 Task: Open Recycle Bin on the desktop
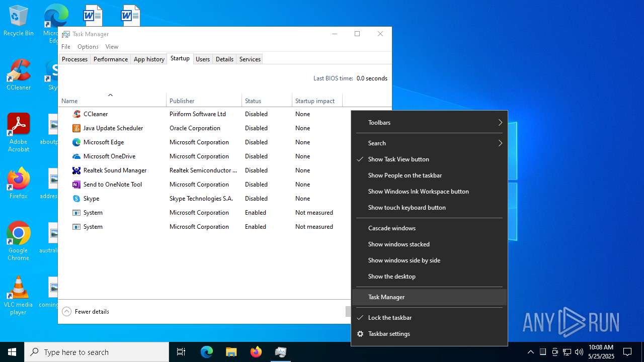[19, 21]
